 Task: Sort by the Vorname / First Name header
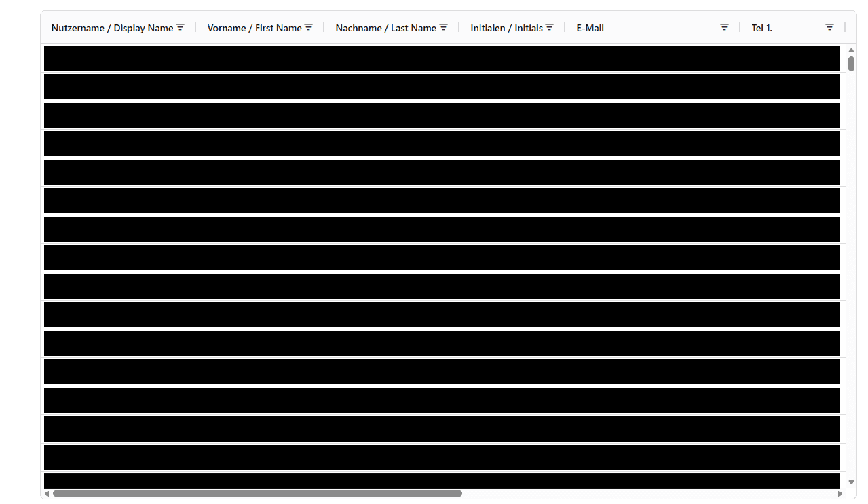pyautogui.click(x=254, y=28)
